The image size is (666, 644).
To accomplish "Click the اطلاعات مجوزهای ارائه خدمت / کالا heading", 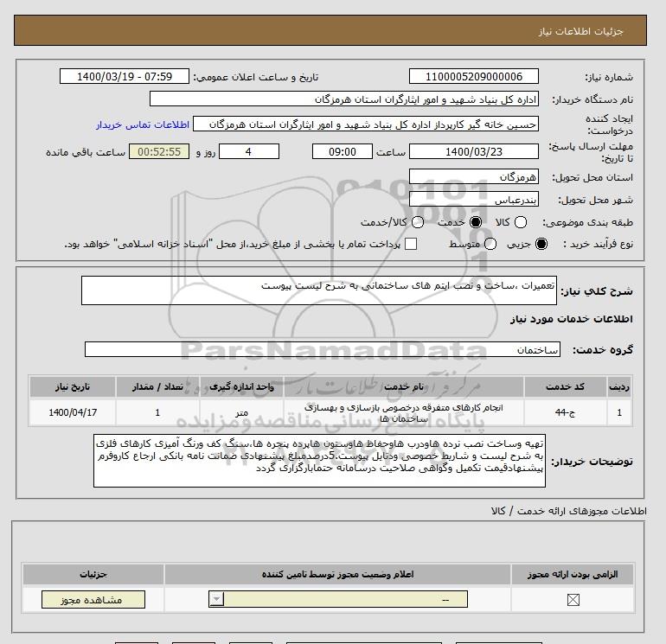I will (x=569, y=511).
